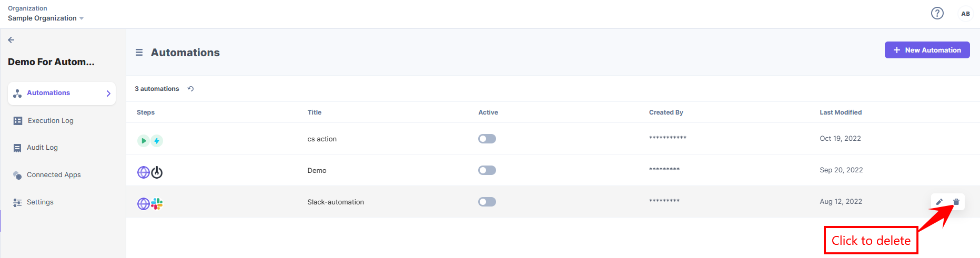Click the trash icon for Slack-automation

point(956,202)
